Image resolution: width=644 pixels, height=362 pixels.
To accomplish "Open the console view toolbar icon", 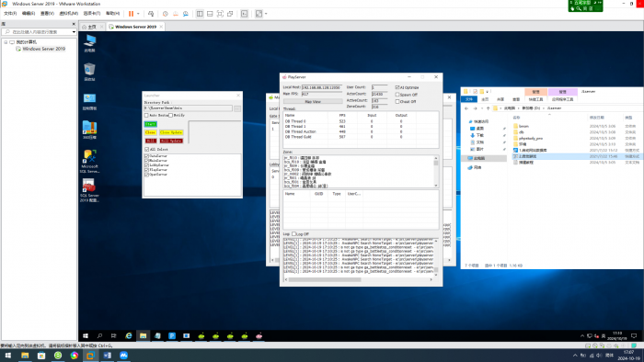I will 245,14.
